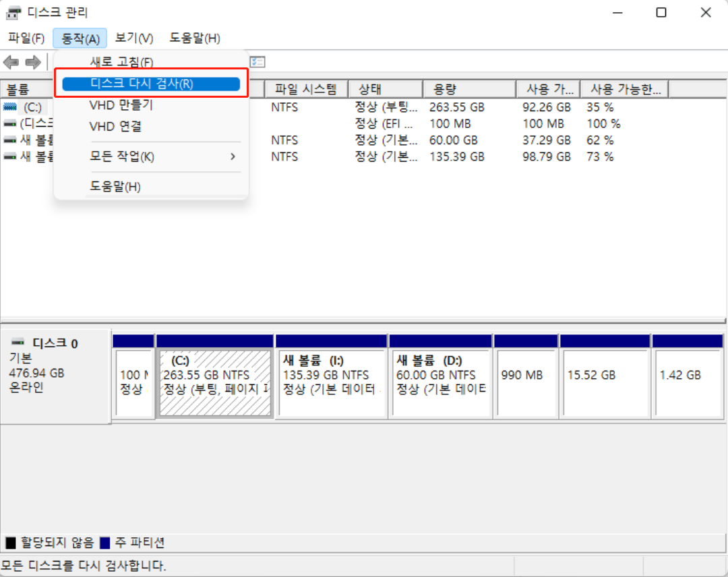728x577 pixels.
Task: Open the 파일(F) menu
Action: point(26,38)
